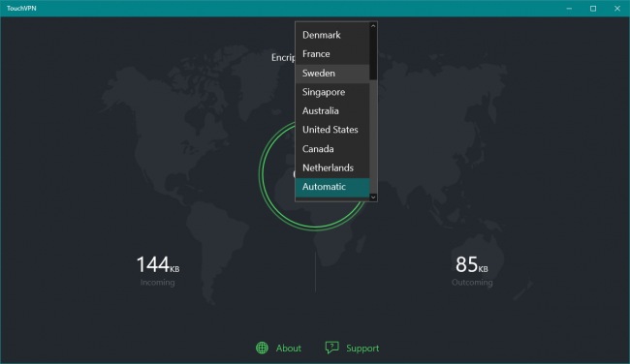
Task: Click the 144 KB incoming value
Action: coord(157,265)
